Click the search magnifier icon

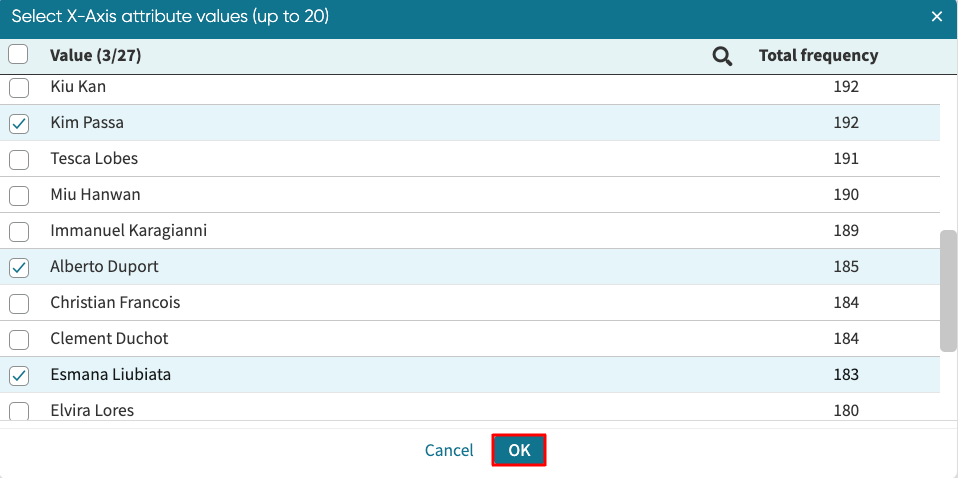pyautogui.click(x=722, y=57)
